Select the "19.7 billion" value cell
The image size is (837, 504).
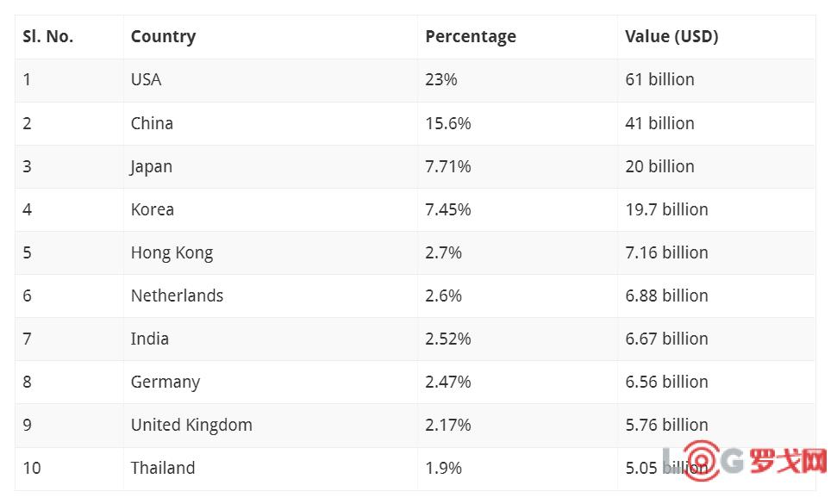(666, 209)
